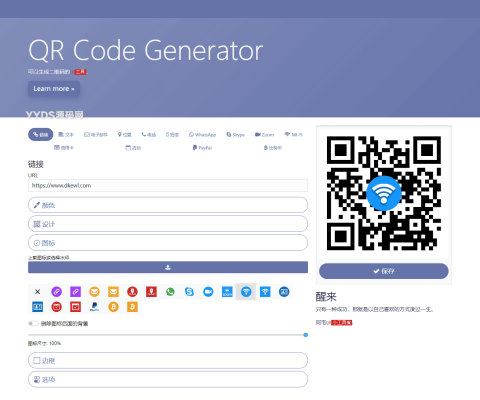Viewport: 480px width, 400px height.
Task: Toggle remove background behind icon switch
Action: [x=33, y=323]
